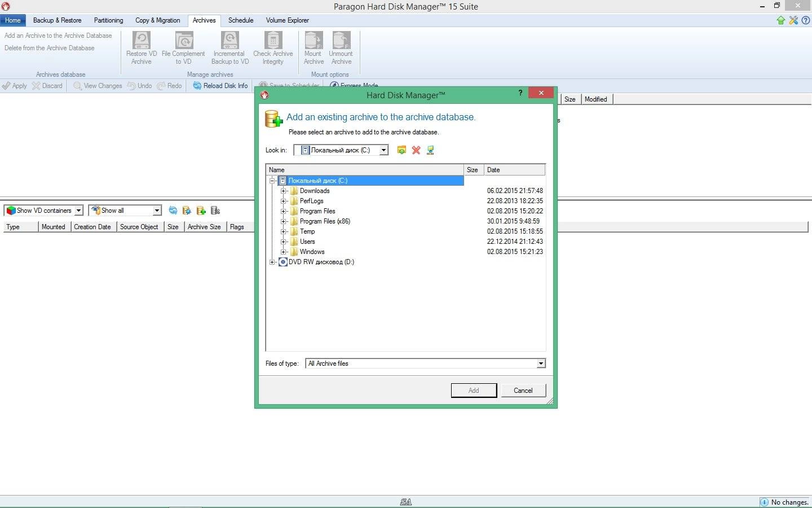Expand the Users folder node

point(284,242)
